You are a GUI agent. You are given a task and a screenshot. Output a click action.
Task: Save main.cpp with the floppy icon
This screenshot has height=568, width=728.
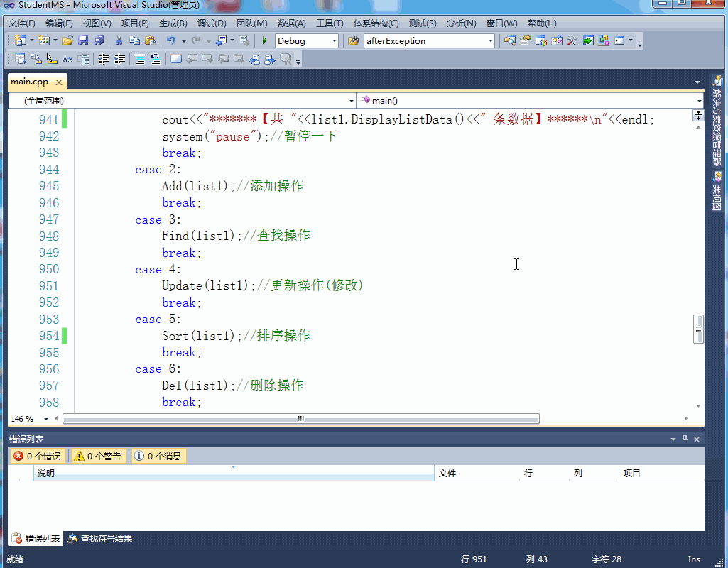pos(83,41)
